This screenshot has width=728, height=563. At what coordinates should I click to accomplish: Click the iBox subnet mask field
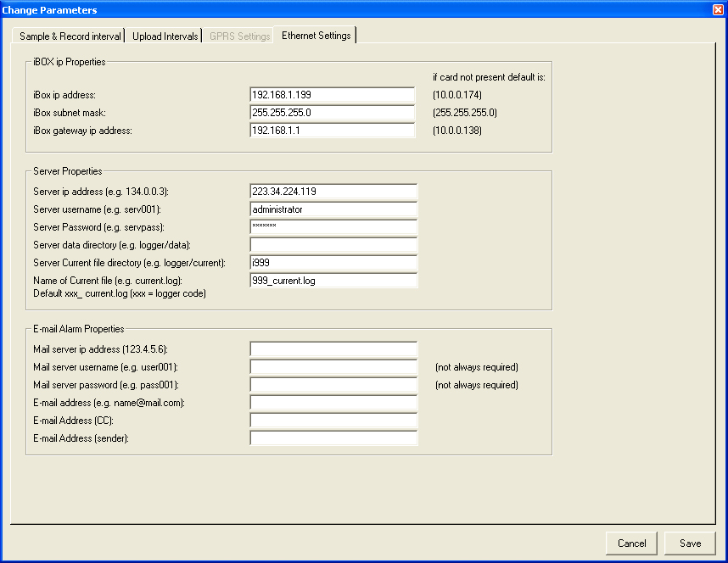pyautogui.click(x=332, y=113)
